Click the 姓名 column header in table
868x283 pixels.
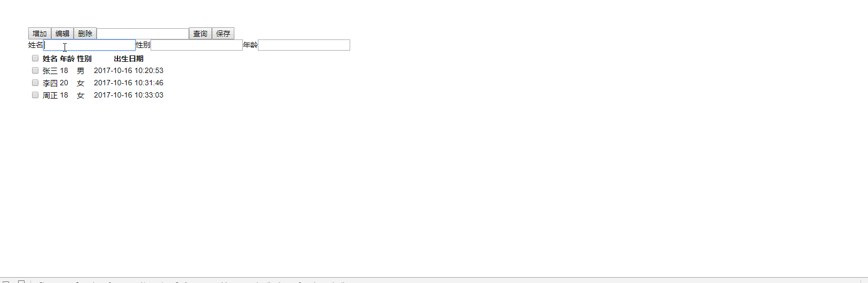[x=50, y=59]
